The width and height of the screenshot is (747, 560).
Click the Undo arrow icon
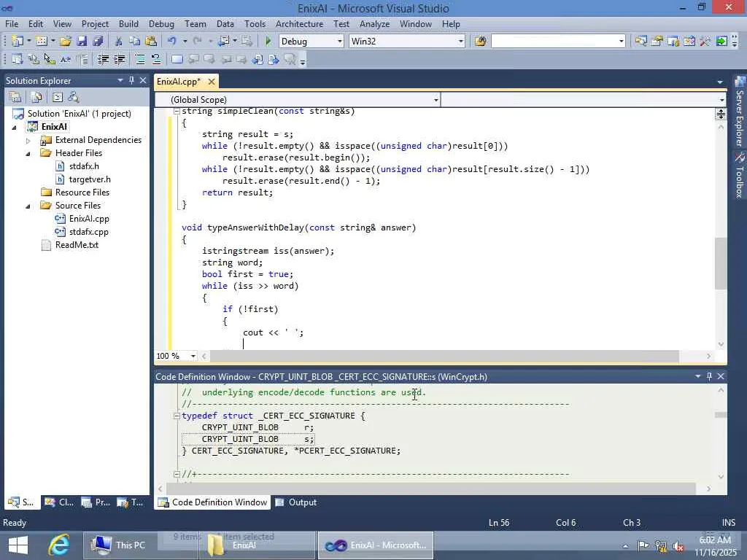pos(172,42)
